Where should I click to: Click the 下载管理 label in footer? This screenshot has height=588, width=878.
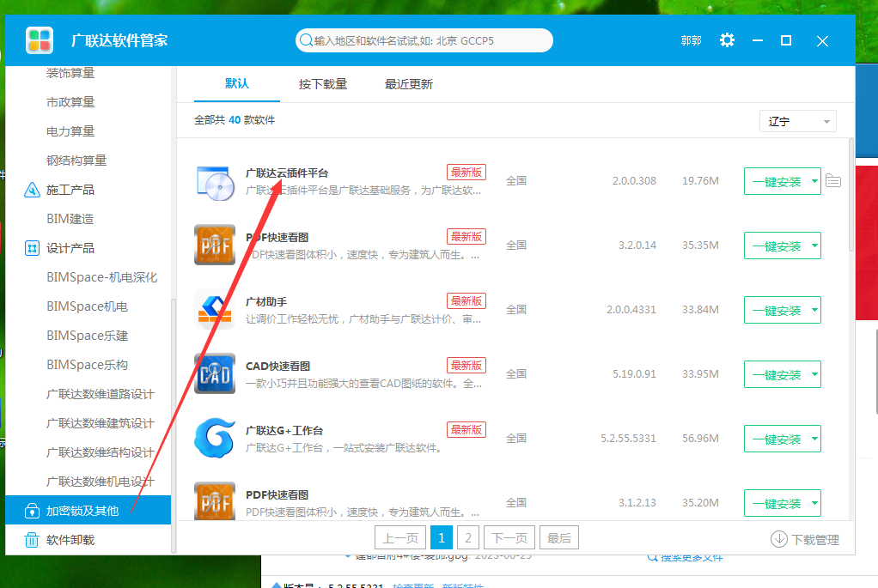(815, 540)
